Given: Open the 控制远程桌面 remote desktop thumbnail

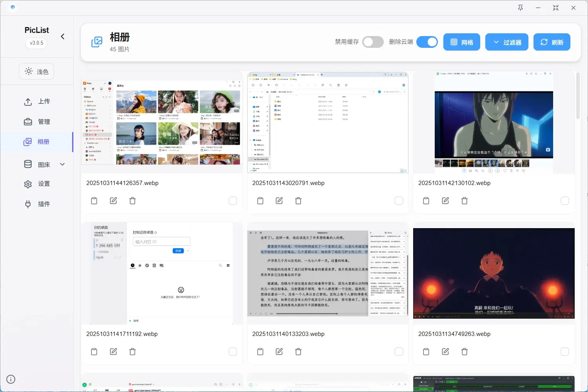Looking at the screenshot, I should (x=162, y=273).
